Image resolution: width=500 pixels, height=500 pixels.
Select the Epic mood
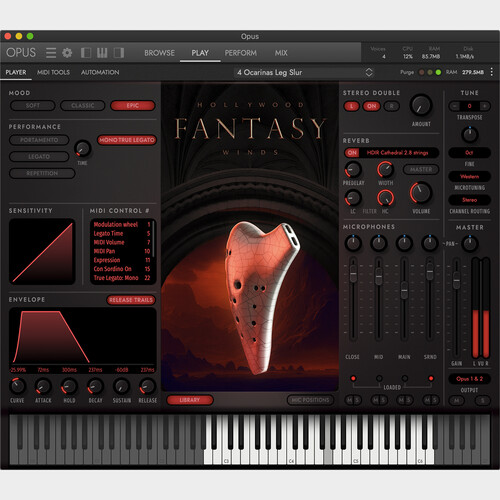point(133,106)
